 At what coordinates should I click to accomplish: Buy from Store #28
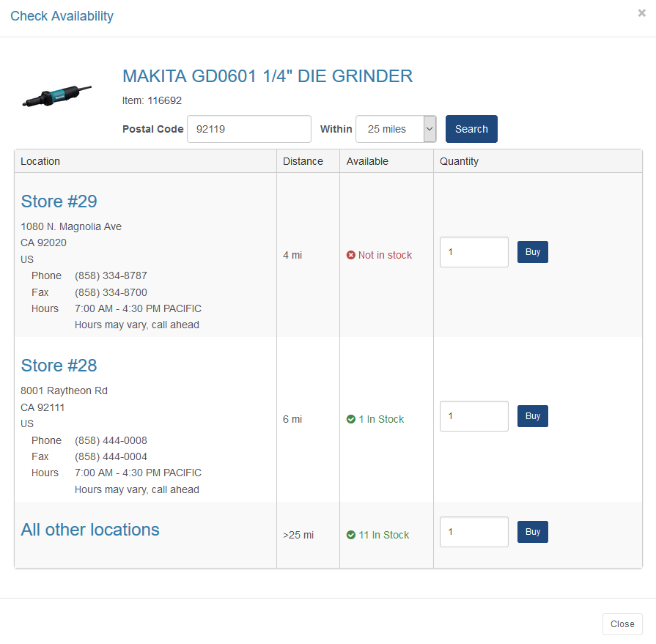tap(533, 416)
